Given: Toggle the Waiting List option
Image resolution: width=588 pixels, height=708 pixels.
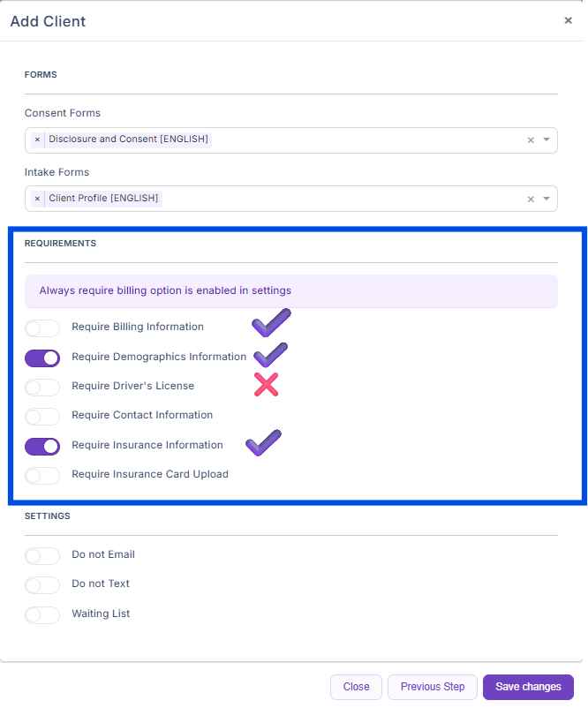Looking at the screenshot, I should tap(42, 614).
